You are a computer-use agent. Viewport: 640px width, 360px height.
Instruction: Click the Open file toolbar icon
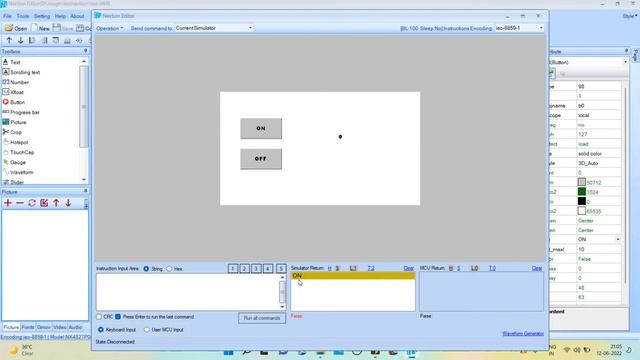tap(16, 28)
